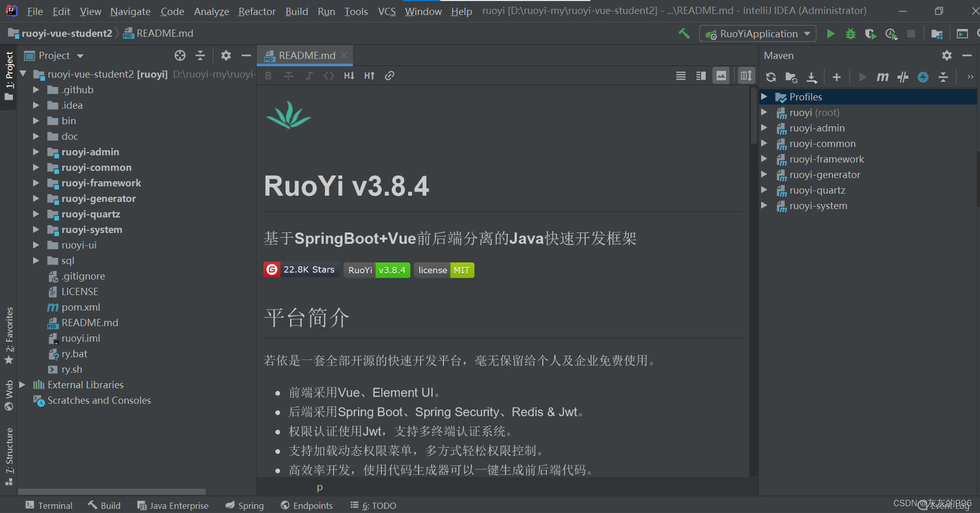Decrease header level in markdown toolbar

pos(349,76)
